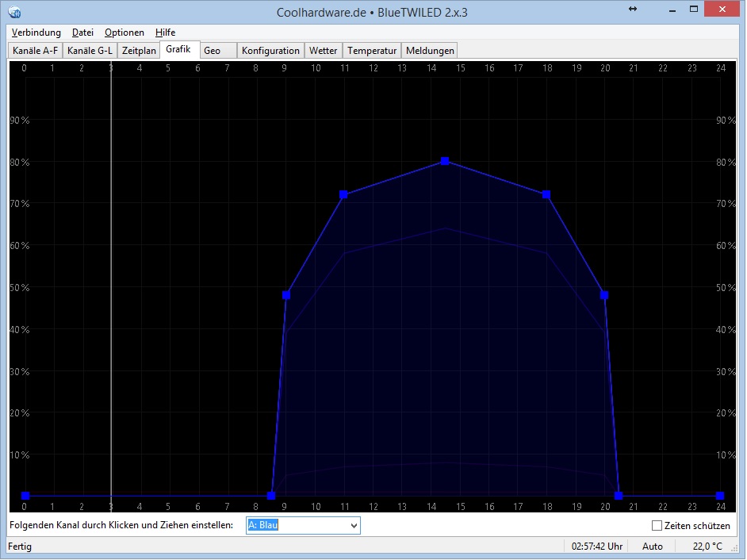Select the peak curve point at 80%

[445, 161]
